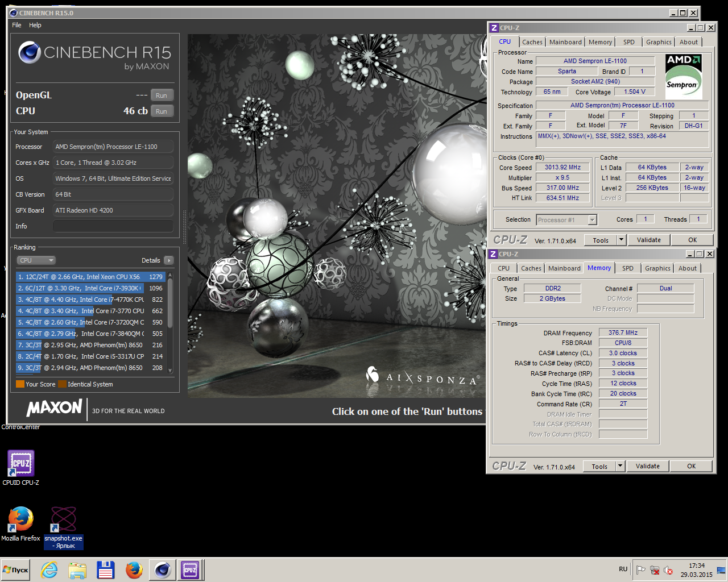
Task: Click the Identical System legend swatch
Action: pos(62,384)
